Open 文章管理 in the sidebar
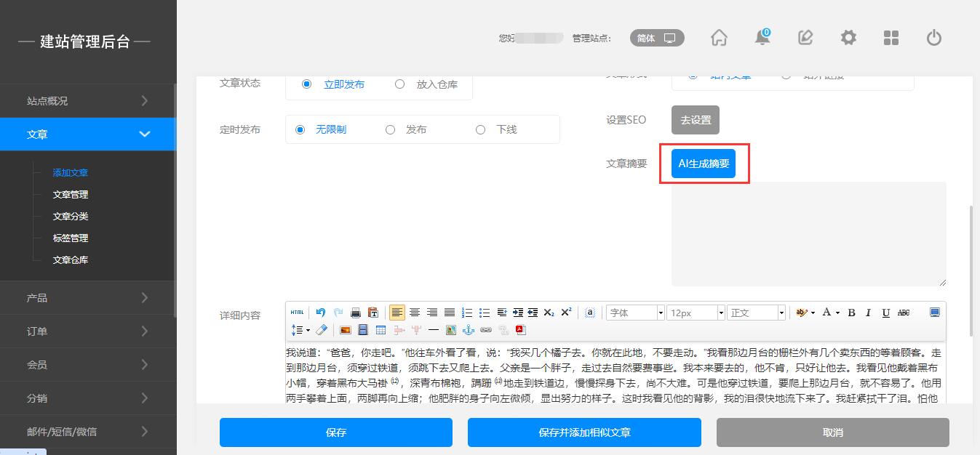The width and height of the screenshot is (980, 455). tap(71, 195)
